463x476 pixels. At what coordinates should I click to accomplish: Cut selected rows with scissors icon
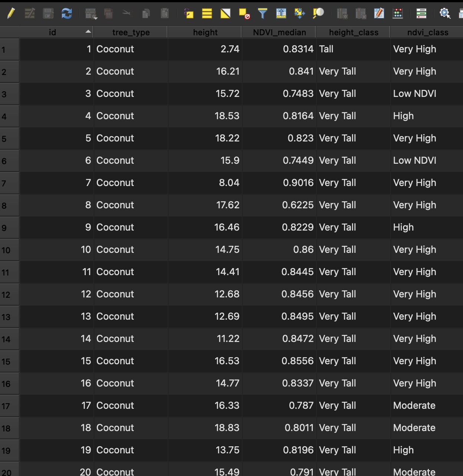coord(127,13)
